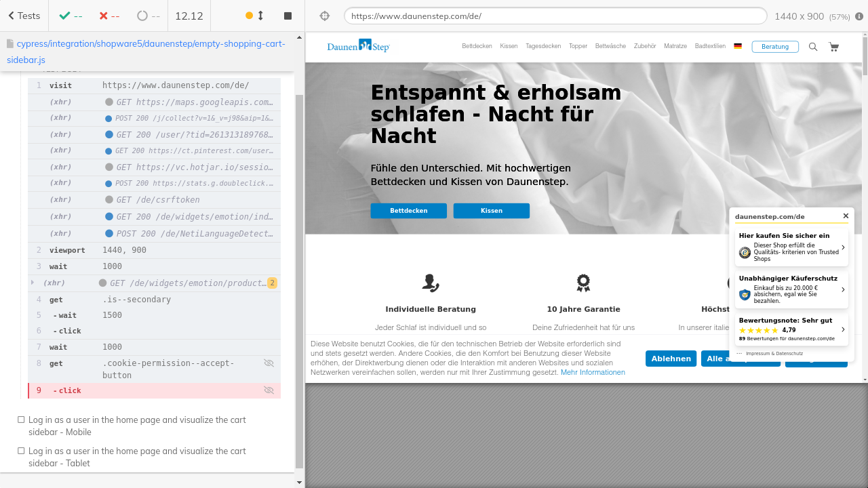
Task: Open the Matratze navigation menu item
Action: click(x=675, y=47)
